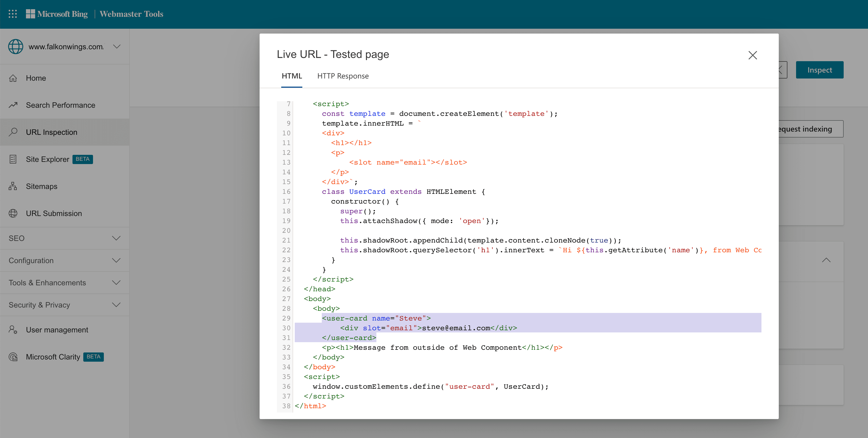Click the slot name="email" code line
The image size is (868, 438).
pos(408,162)
